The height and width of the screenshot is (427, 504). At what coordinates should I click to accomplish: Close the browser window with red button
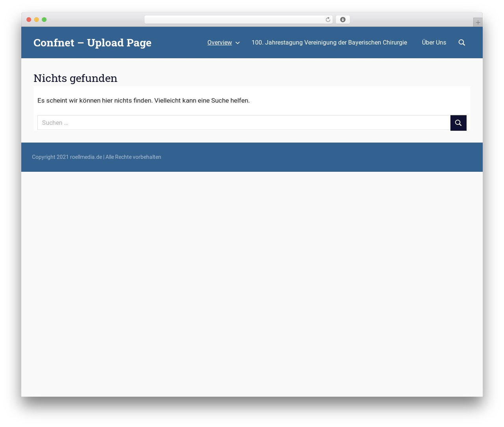point(29,20)
